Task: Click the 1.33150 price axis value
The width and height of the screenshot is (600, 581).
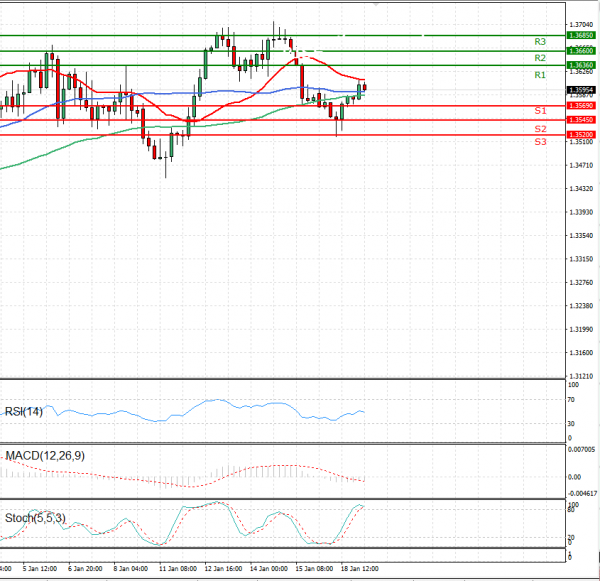Action: 581,259
